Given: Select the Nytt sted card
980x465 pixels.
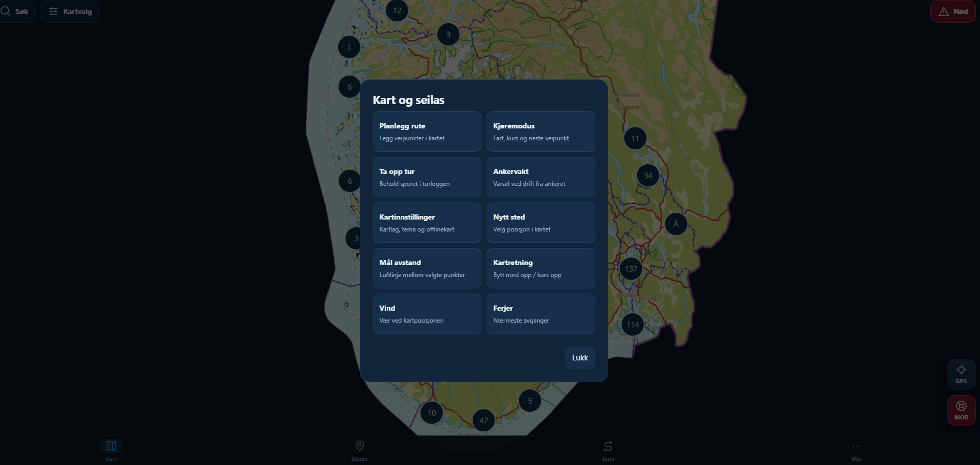Looking at the screenshot, I should (x=541, y=223).
